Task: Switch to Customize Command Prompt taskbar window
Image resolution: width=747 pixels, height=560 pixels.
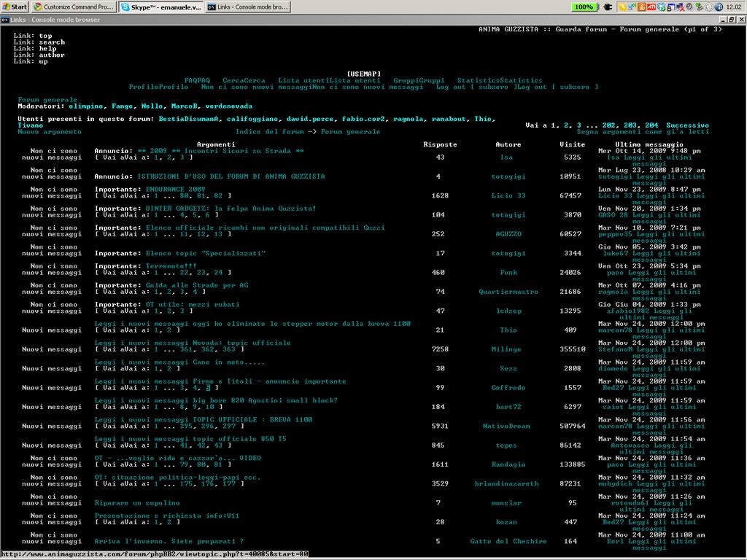Action: [73, 7]
